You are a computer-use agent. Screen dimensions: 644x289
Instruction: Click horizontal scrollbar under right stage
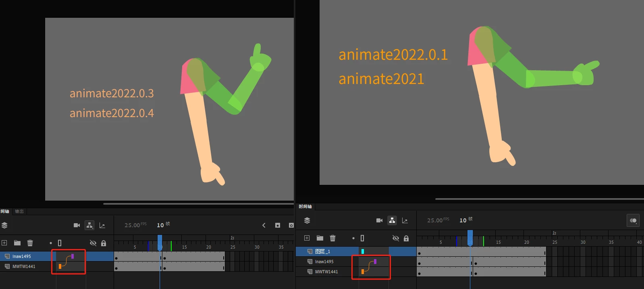(x=539, y=199)
